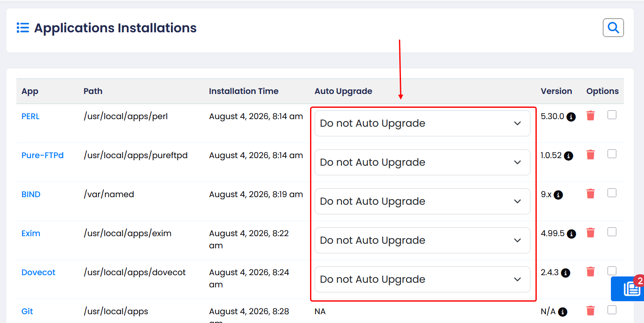The width and height of the screenshot is (644, 323).
Task: Open the Pure-FTPd app link
Action: pos(42,155)
